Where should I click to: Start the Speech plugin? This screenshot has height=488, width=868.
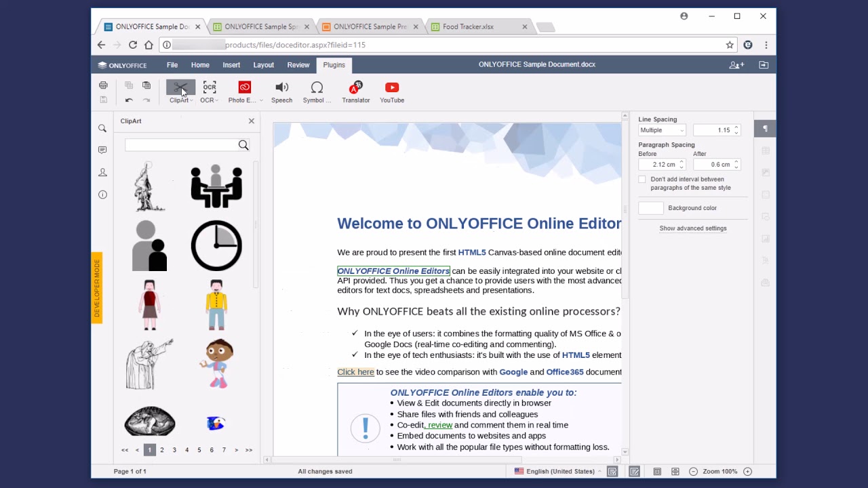pos(281,92)
